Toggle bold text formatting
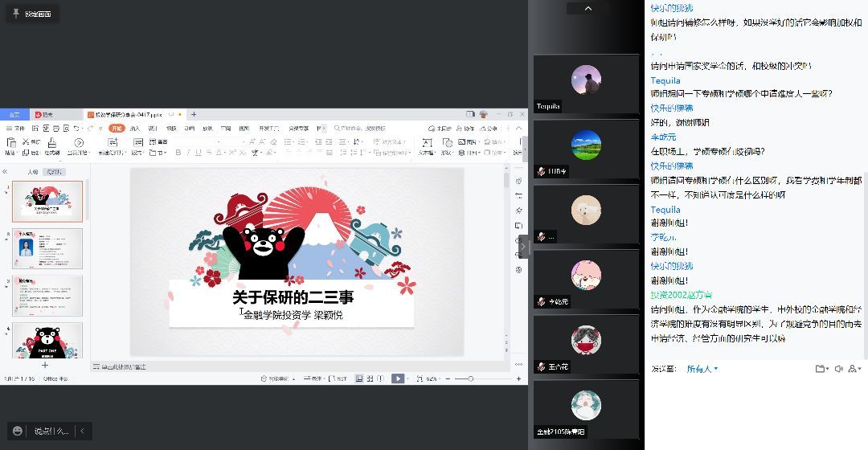This screenshot has width=868, height=450. 178,153
